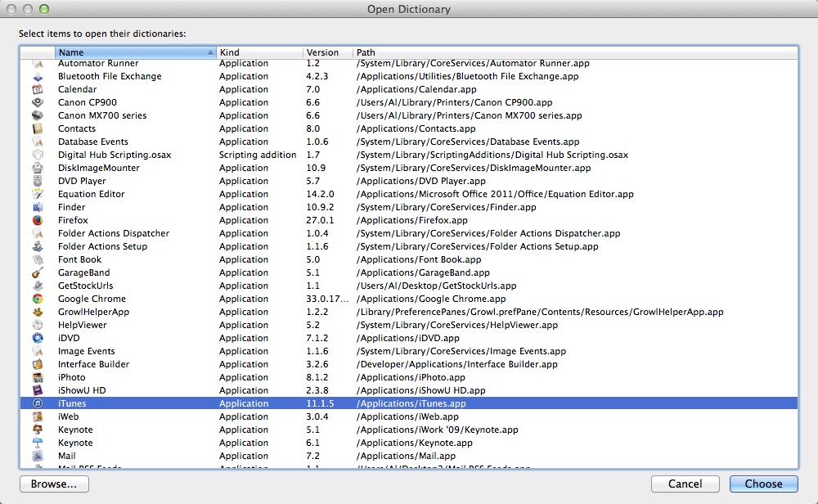The height and width of the screenshot is (504, 818).
Task: Click path /Users/Al/Desktop/GetStockUrls.app
Action: 436,286
